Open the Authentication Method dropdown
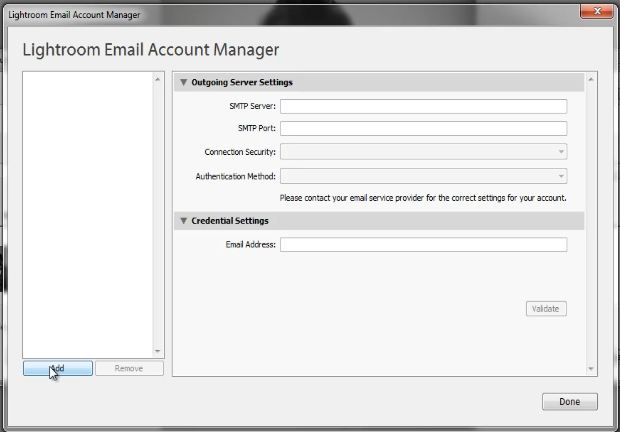 pos(423,176)
